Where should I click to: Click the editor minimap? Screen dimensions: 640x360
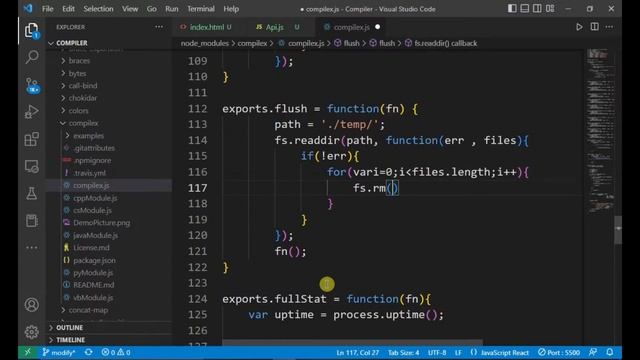tap(600, 131)
